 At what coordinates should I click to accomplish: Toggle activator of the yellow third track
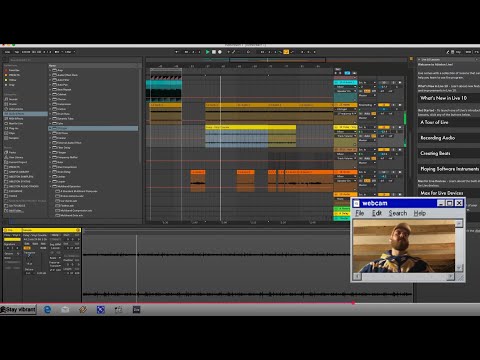pos(384,127)
